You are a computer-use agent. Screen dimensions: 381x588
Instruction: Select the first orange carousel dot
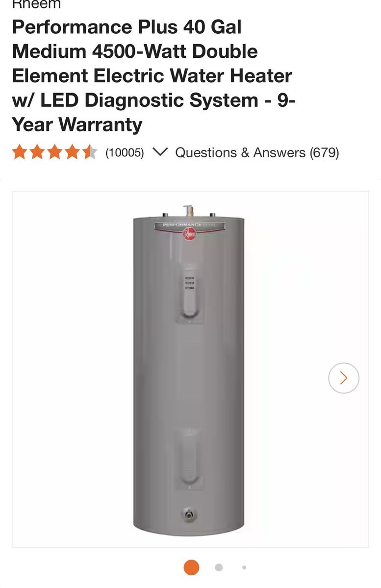coord(191,567)
